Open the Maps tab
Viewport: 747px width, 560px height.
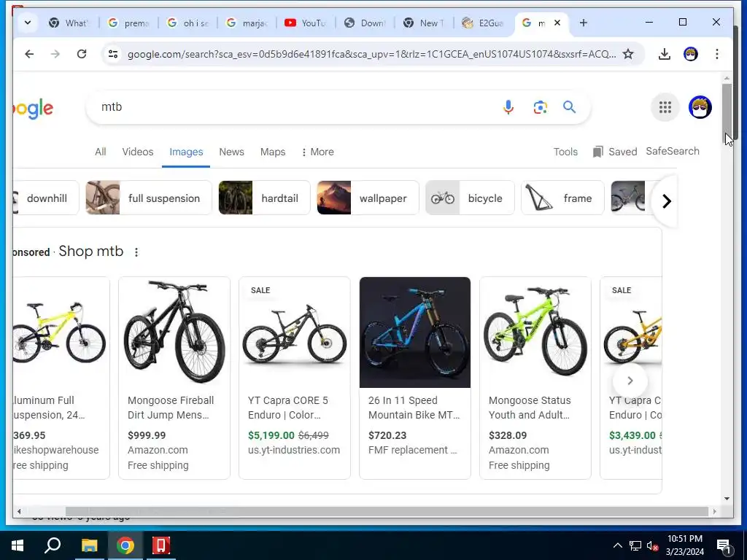click(273, 152)
